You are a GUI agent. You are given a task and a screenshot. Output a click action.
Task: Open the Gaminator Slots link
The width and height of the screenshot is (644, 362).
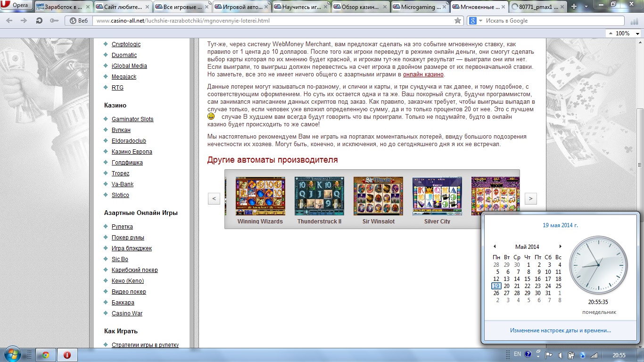click(132, 119)
